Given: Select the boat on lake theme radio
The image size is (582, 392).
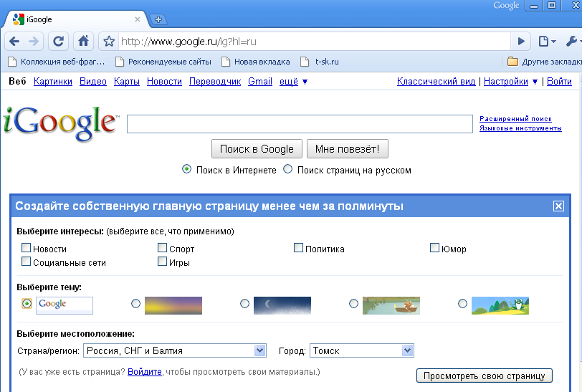Looking at the screenshot, I should 354,304.
